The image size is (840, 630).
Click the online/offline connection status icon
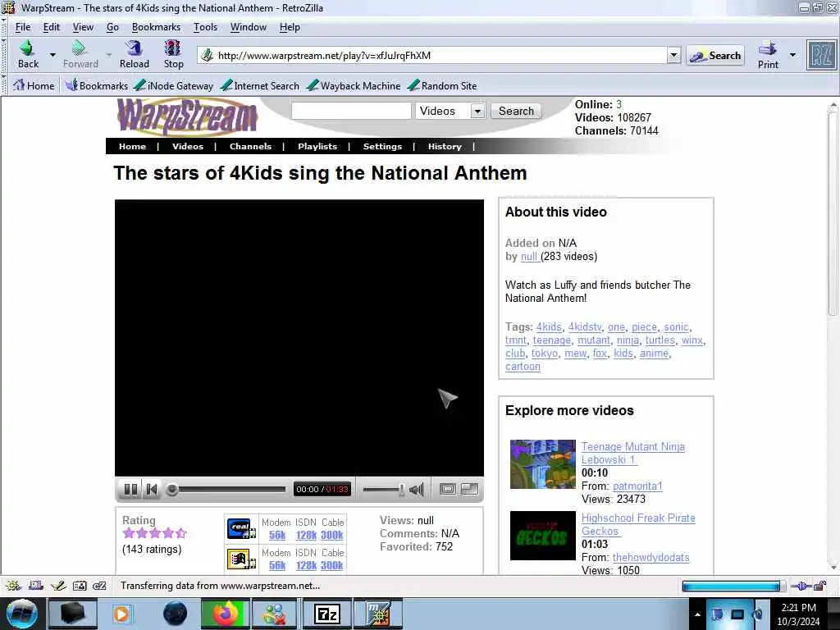[801, 586]
